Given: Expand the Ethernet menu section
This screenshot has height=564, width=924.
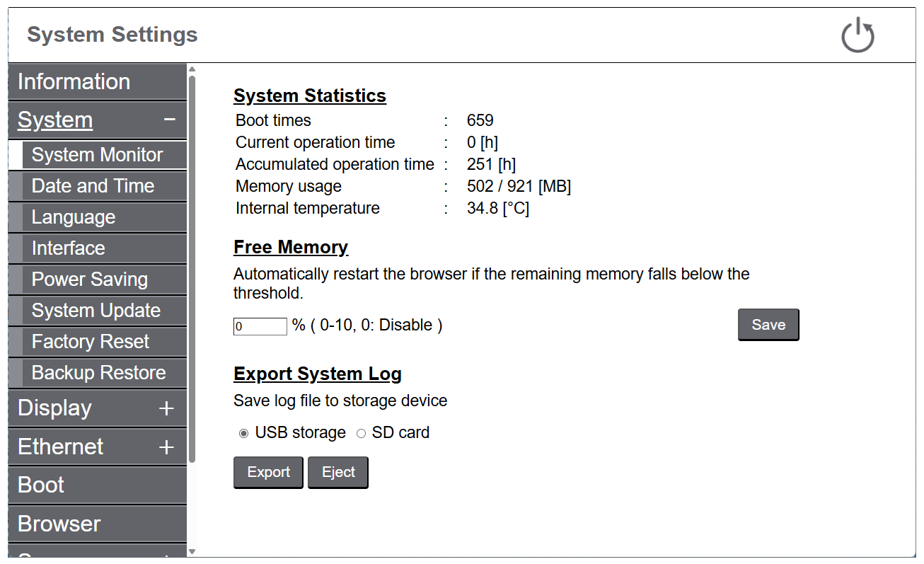Looking at the screenshot, I should pos(166,447).
